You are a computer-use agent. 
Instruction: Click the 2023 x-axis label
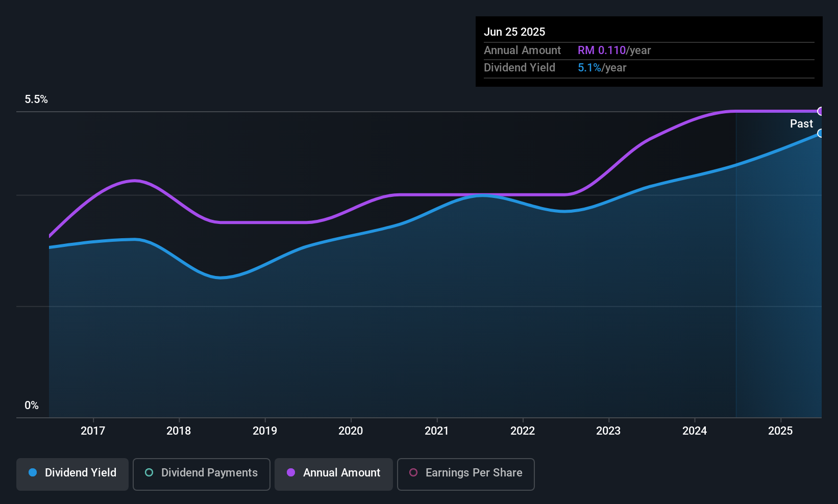click(608, 431)
